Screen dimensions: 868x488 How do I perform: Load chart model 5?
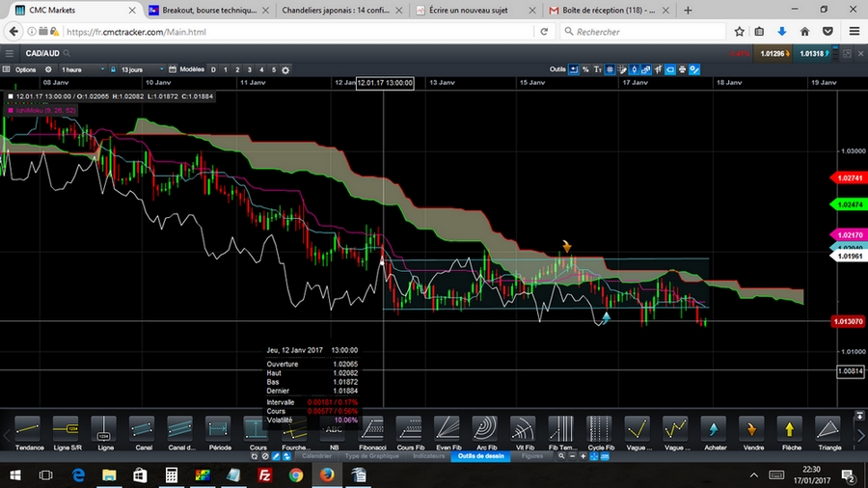pyautogui.click(x=274, y=69)
